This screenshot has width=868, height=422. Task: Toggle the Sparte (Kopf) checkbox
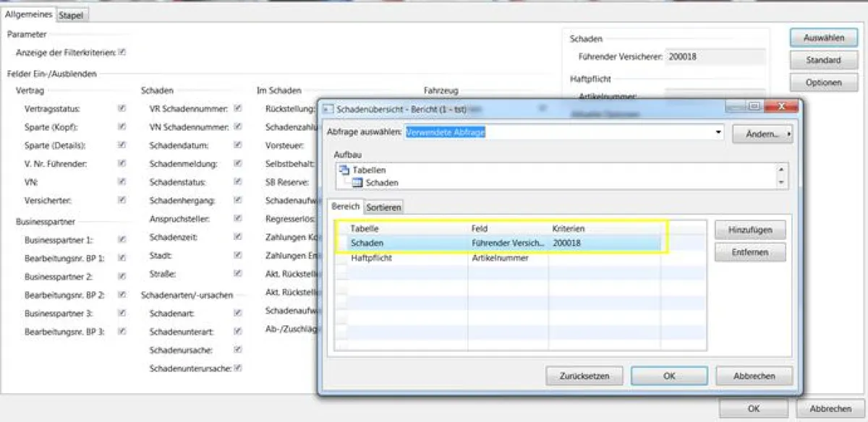[122, 126]
